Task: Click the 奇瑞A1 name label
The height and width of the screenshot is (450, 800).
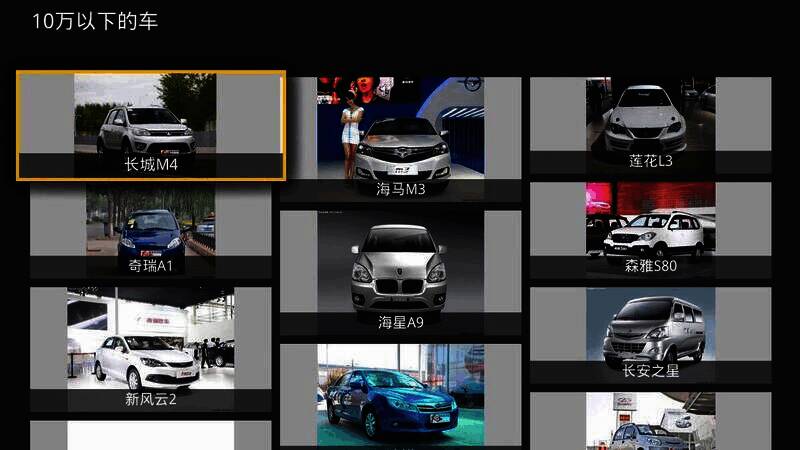Action: coord(150,267)
